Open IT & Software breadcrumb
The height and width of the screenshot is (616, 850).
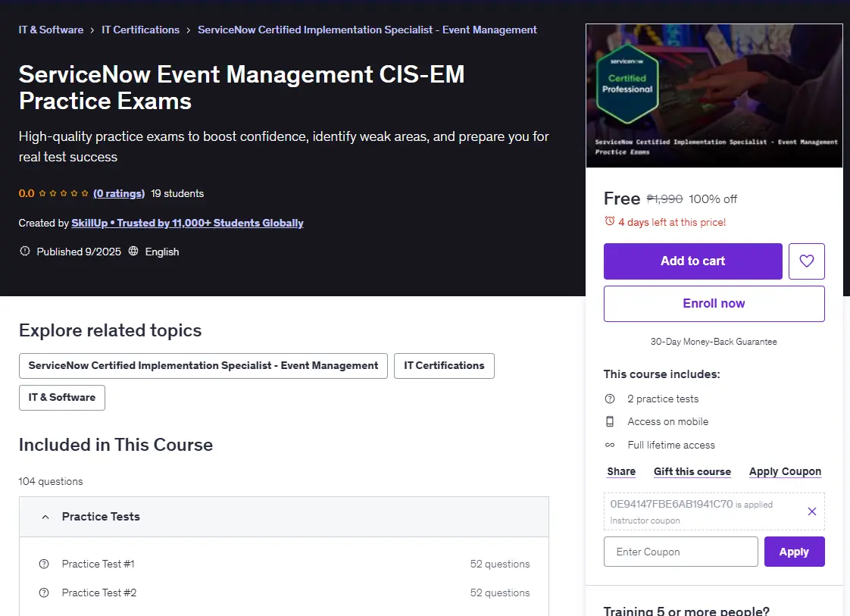(x=51, y=30)
